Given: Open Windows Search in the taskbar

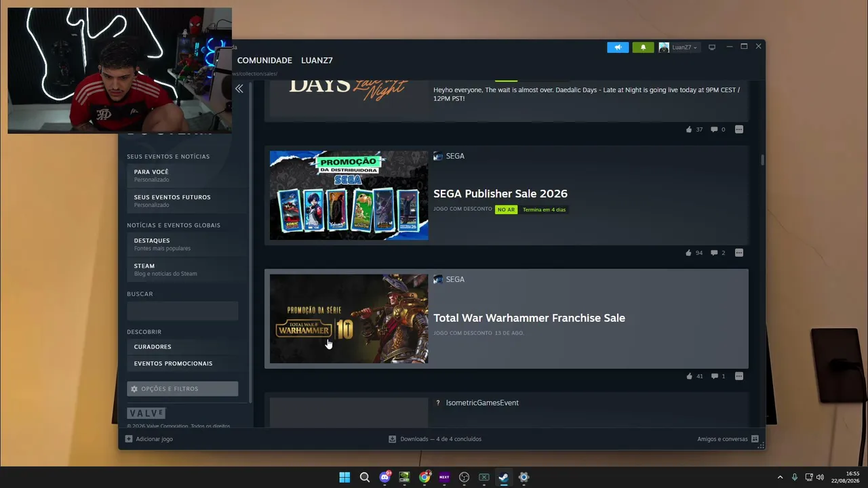Looking at the screenshot, I should click(x=365, y=477).
